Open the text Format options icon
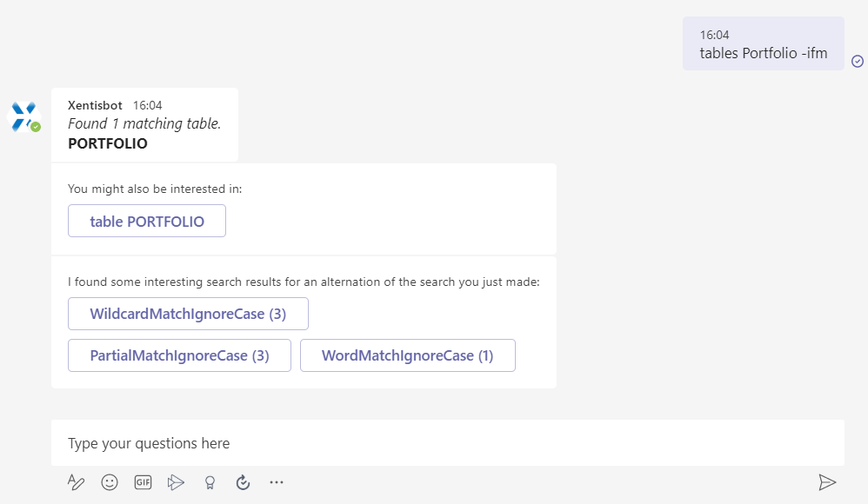This screenshot has width=868, height=504. pos(76,482)
